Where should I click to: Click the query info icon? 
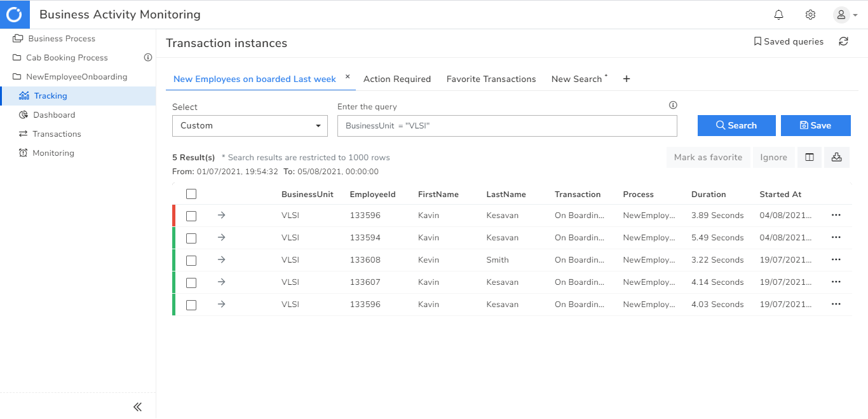pyautogui.click(x=673, y=106)
